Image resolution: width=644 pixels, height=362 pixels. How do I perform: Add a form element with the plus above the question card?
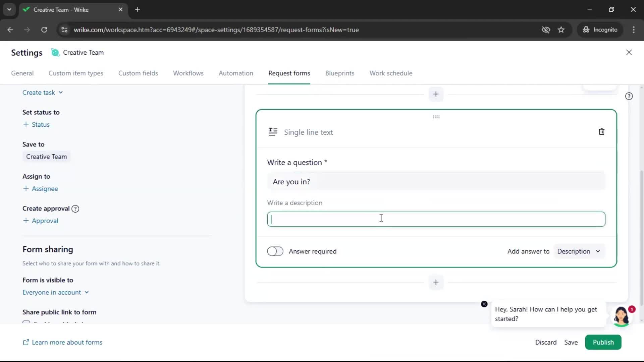coord(436,94)
